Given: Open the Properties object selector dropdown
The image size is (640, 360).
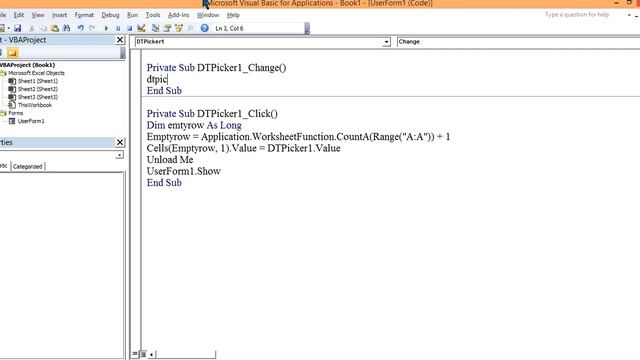Looking at the screenshot, I should (119, 155).
